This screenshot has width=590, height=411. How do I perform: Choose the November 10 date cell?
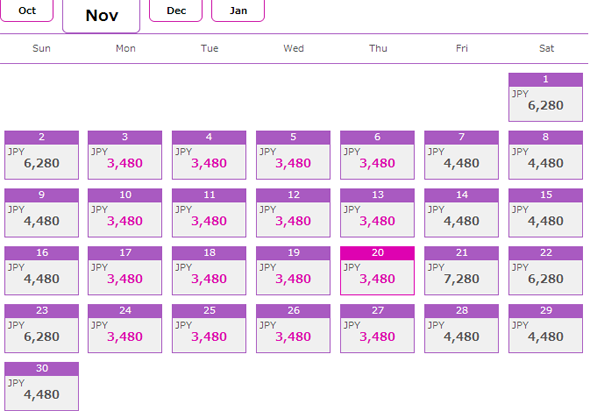click(125, 213)
